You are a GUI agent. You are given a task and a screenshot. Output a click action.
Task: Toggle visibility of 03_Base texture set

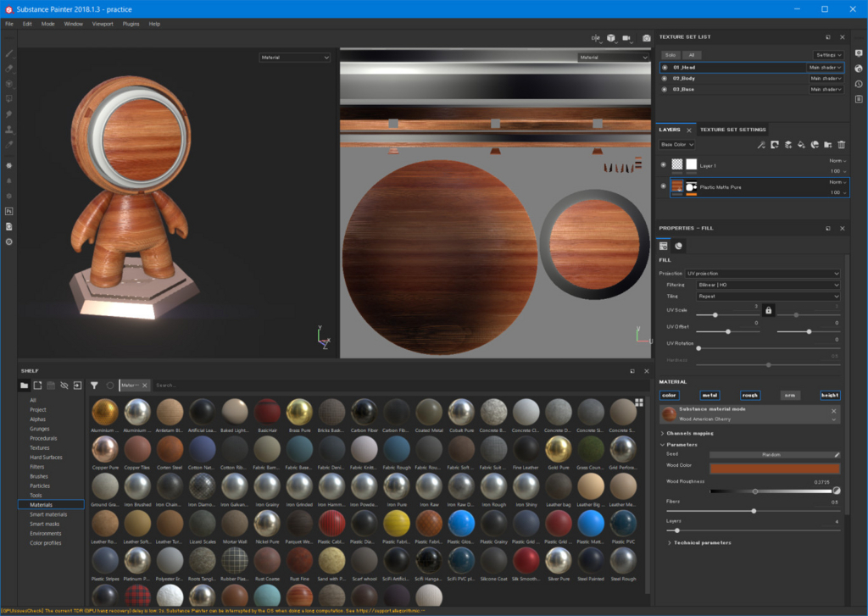point(665,89)
